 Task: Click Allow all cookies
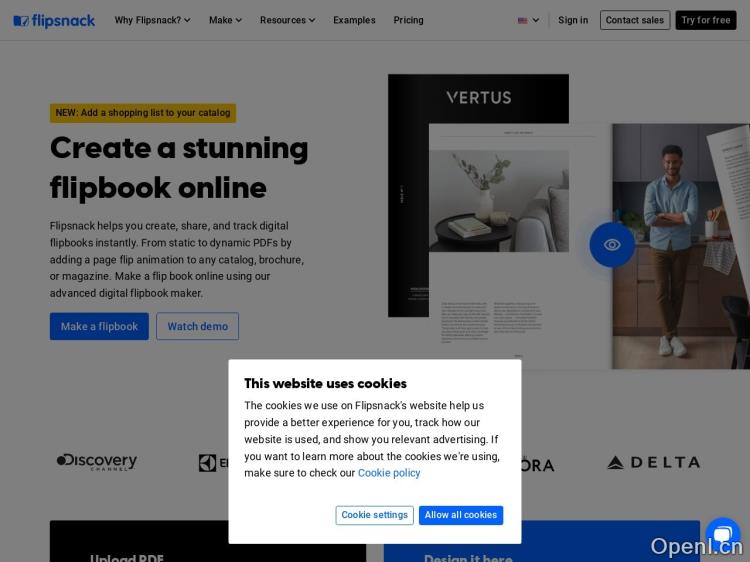point(461,515)
